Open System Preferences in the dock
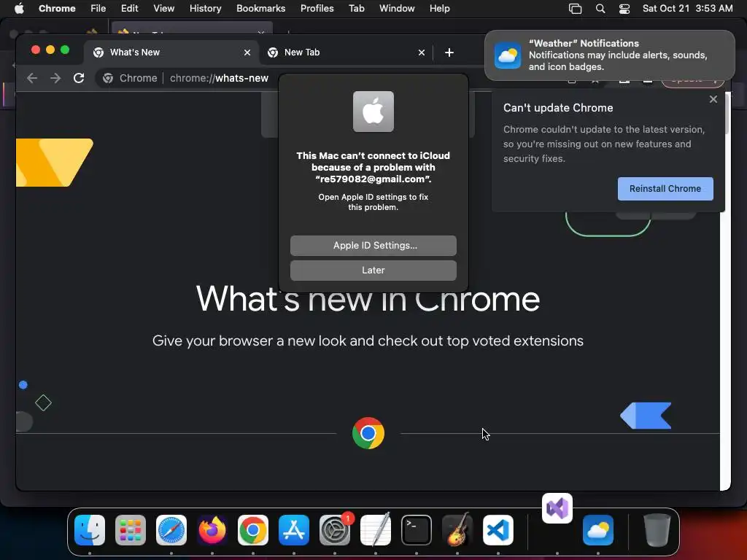The image size is (747, 560). click(334, 530)
